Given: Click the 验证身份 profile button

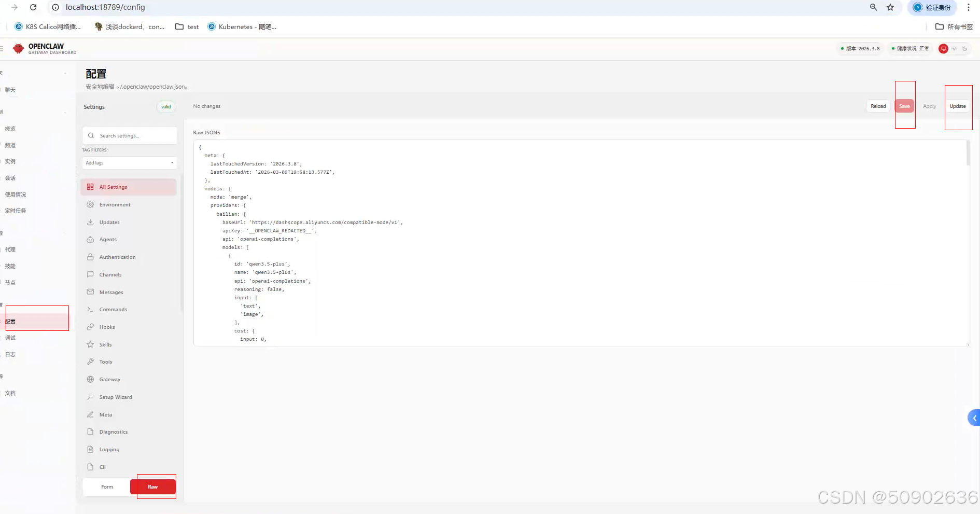Looking at the screenshot, I should click(933, 7).
